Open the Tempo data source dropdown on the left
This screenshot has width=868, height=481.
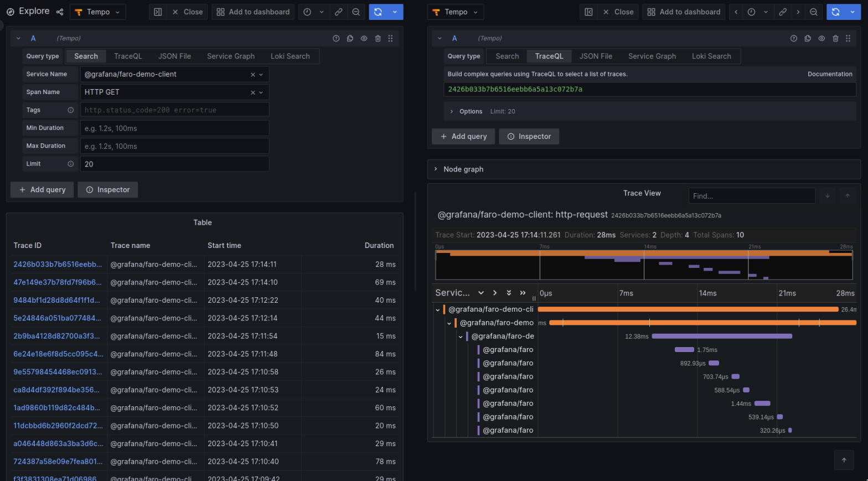98,12
